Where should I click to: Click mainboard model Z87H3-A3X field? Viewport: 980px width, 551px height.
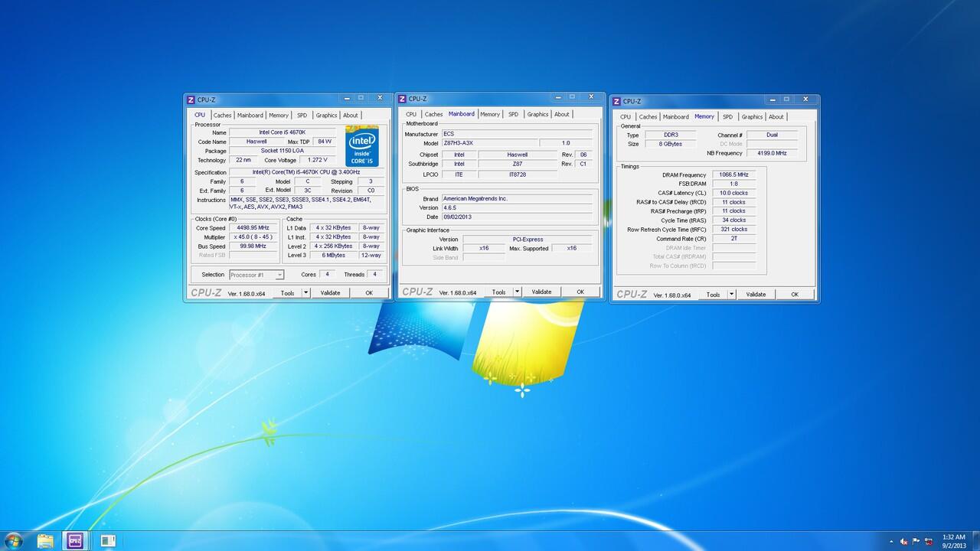tap(489, 143)
